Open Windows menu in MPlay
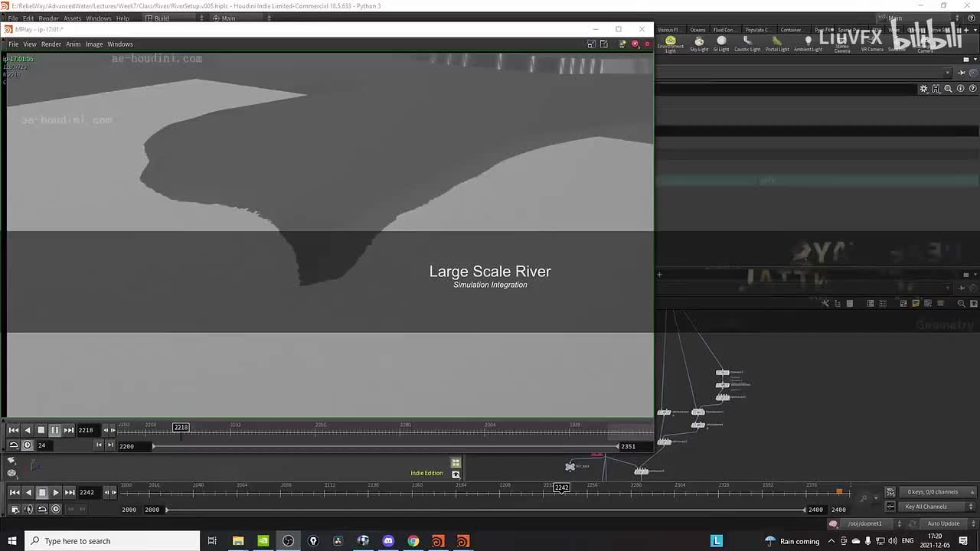Viewport: 980px width, 551px height. (x=120, y=44)
